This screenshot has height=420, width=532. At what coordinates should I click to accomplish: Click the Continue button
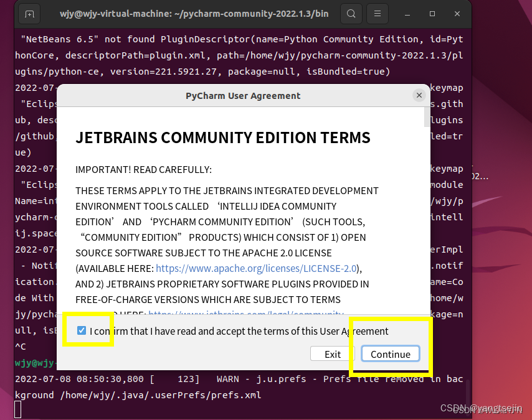pyautogui.click(x=391, y=354)
